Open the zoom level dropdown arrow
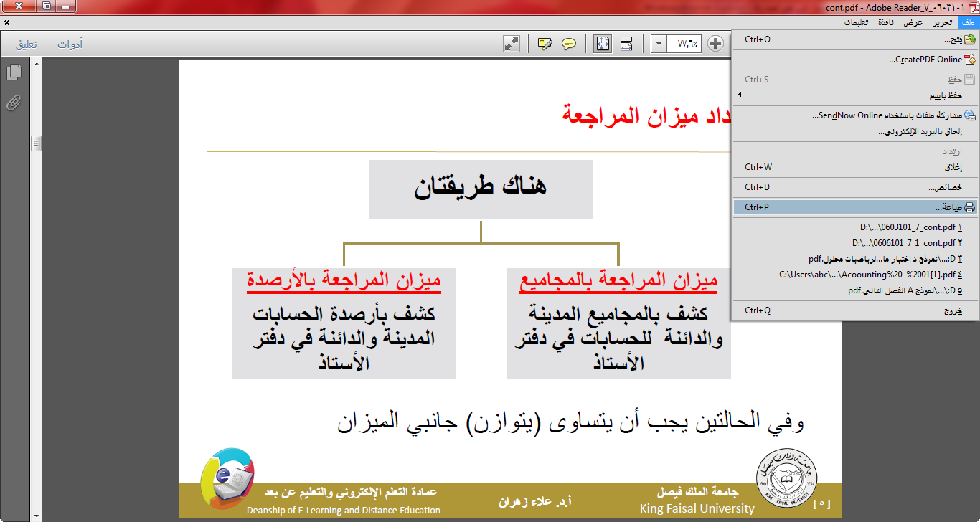 pos(659,44)
